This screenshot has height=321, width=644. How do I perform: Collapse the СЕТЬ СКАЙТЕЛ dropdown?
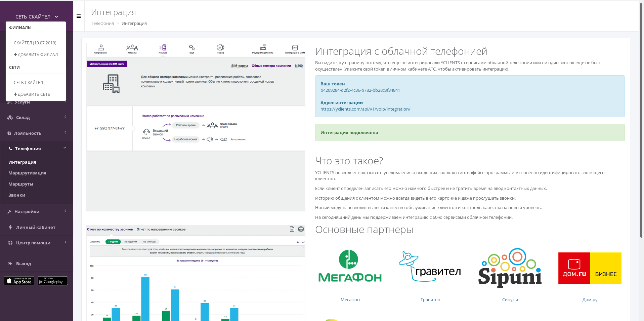(x=37, y=16)
